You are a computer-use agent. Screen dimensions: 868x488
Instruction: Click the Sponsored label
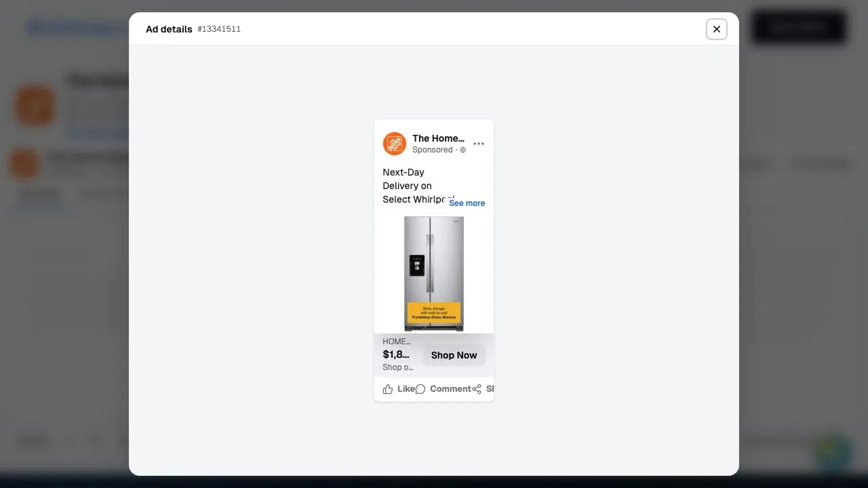tap(433, 150)
